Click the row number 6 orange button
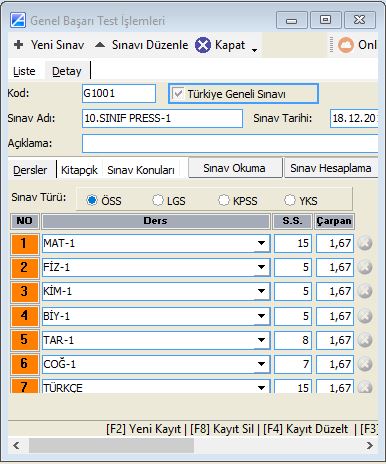Image resolution: width=386 pixels, height=464 pixels. [x=24, y=363]
